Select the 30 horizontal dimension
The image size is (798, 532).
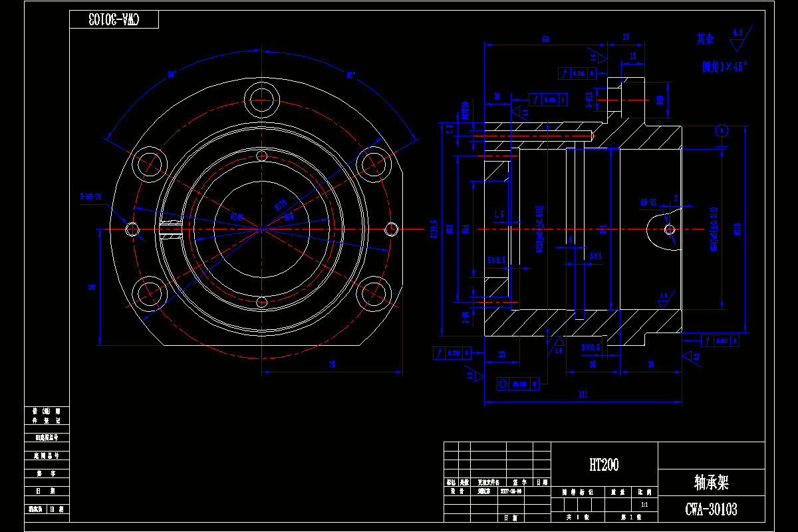coord(593,365)
